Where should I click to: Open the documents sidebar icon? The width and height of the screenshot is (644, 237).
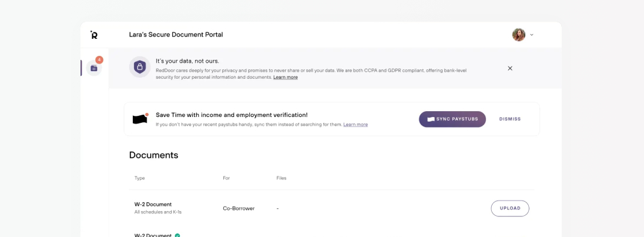click(x=94, y=68)
